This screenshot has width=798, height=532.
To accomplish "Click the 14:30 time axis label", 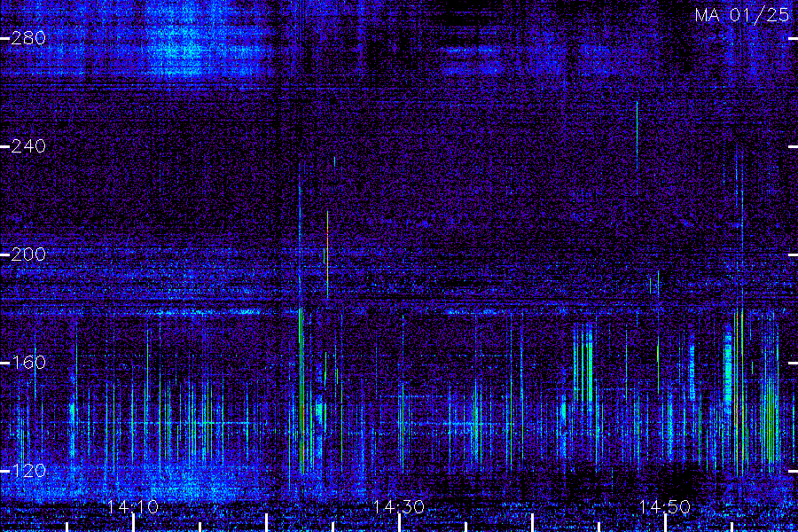I will pyautogui.click(x=399, y=507).
